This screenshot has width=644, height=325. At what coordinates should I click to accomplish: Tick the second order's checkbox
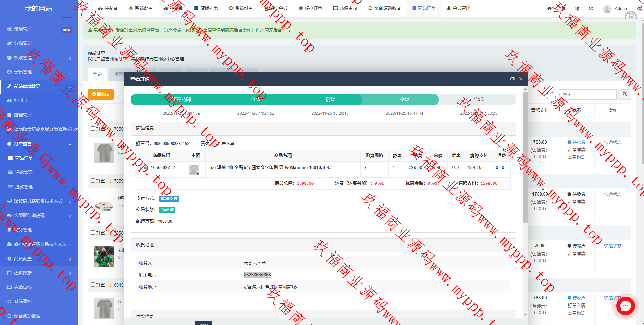(x=93, y=180)
